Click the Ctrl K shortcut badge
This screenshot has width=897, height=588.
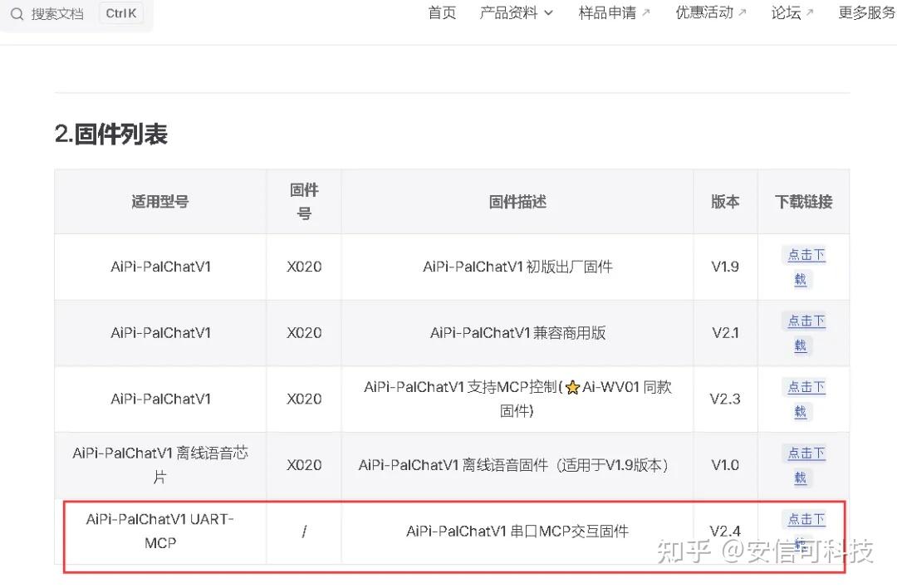121,13
